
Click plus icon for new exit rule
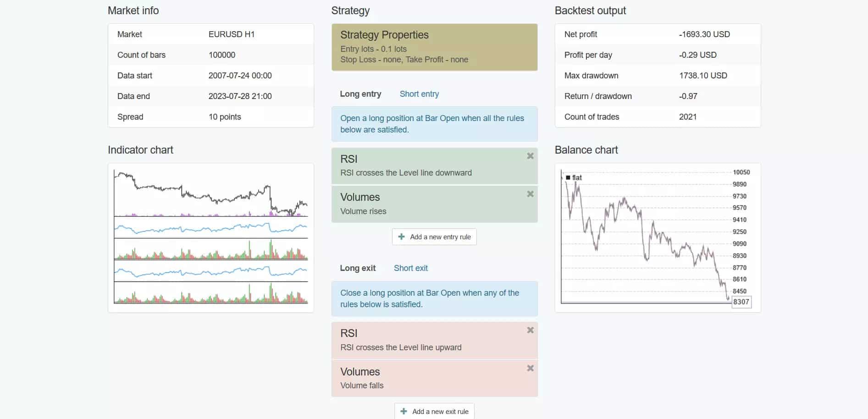click(404, 411)
